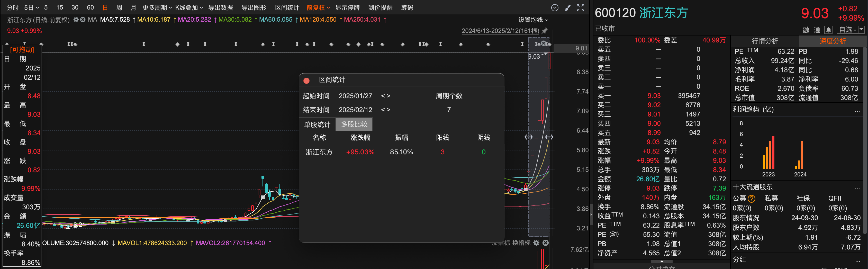
Task: Open MA indicator settings gear
Action: tap(76, 20)
